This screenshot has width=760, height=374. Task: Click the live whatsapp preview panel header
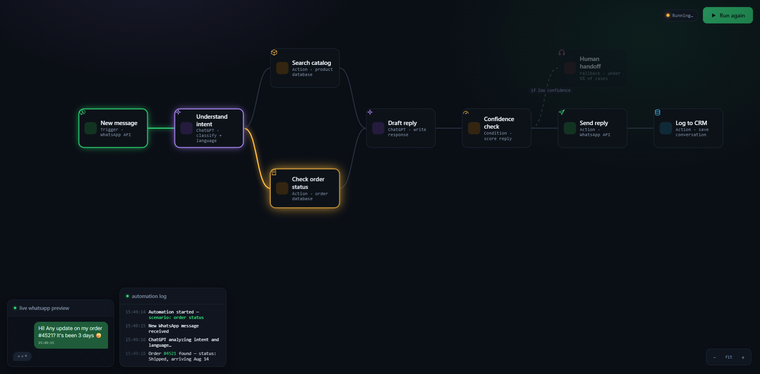[61, 308]
